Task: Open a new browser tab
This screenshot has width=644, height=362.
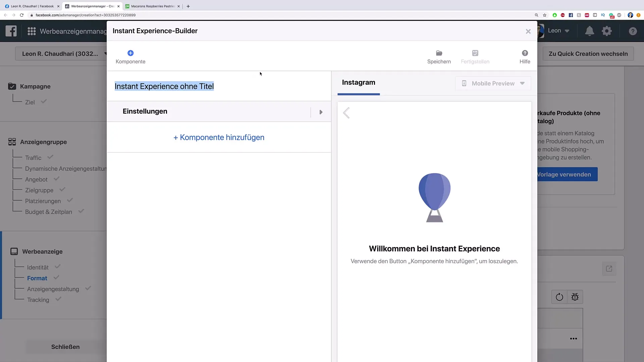Action: [188, 6]
